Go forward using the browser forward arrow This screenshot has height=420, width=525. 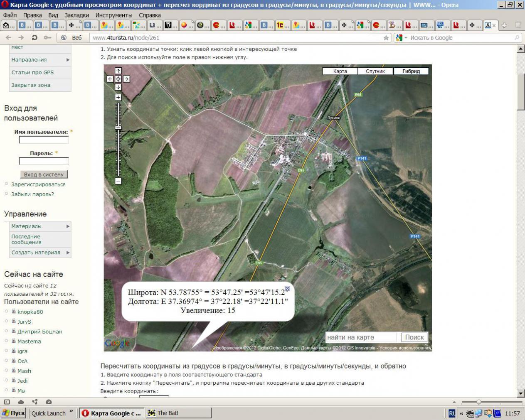(21, 37)
